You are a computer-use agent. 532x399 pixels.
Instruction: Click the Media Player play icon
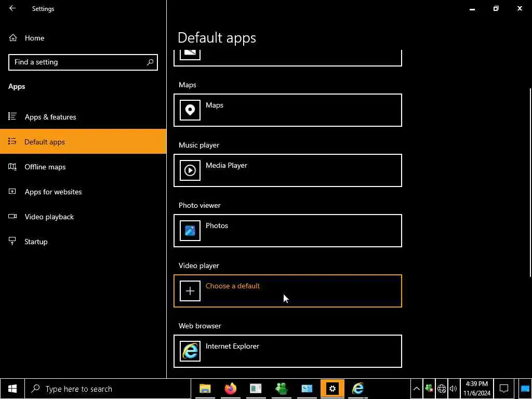point(190,170)
